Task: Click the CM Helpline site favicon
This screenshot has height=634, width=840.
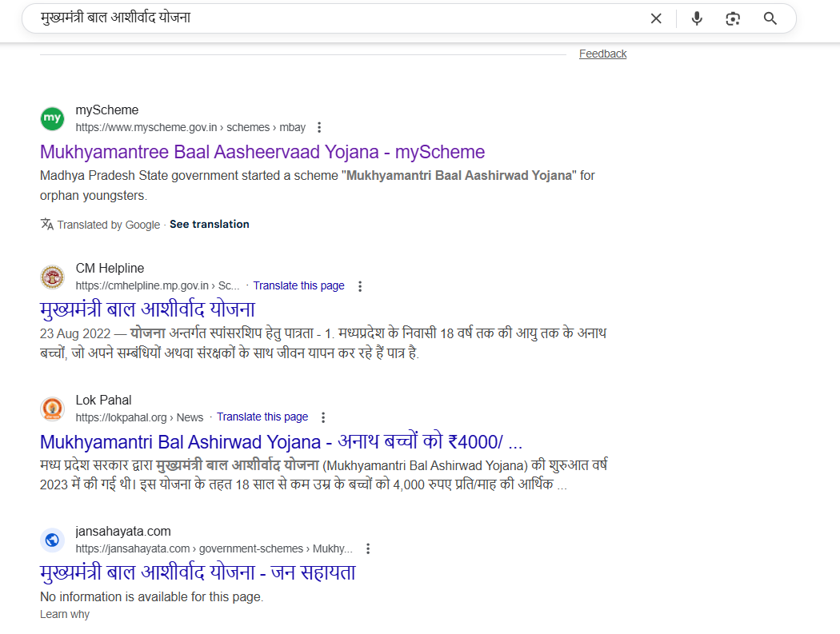Action: tap(52, 277)
